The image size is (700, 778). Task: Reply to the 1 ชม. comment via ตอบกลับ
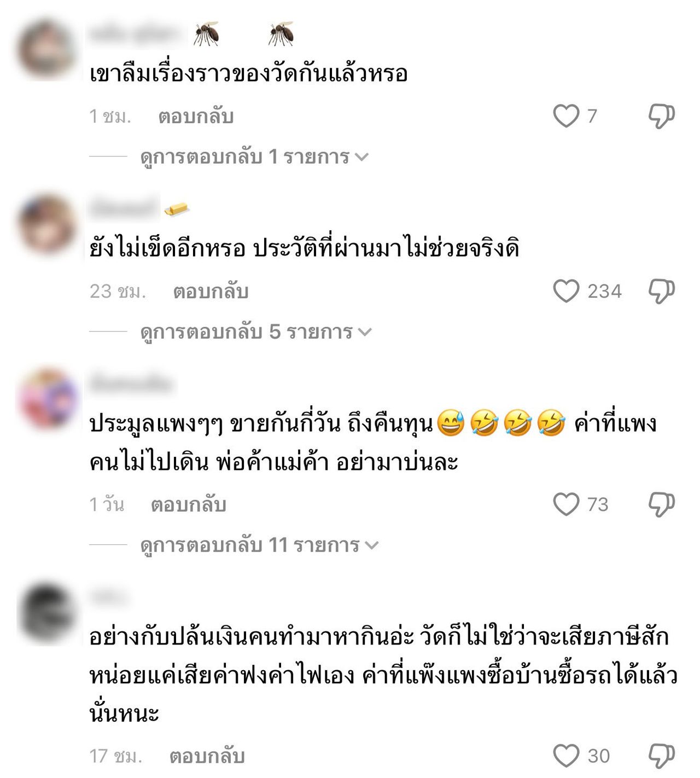[x=196, y=117]
